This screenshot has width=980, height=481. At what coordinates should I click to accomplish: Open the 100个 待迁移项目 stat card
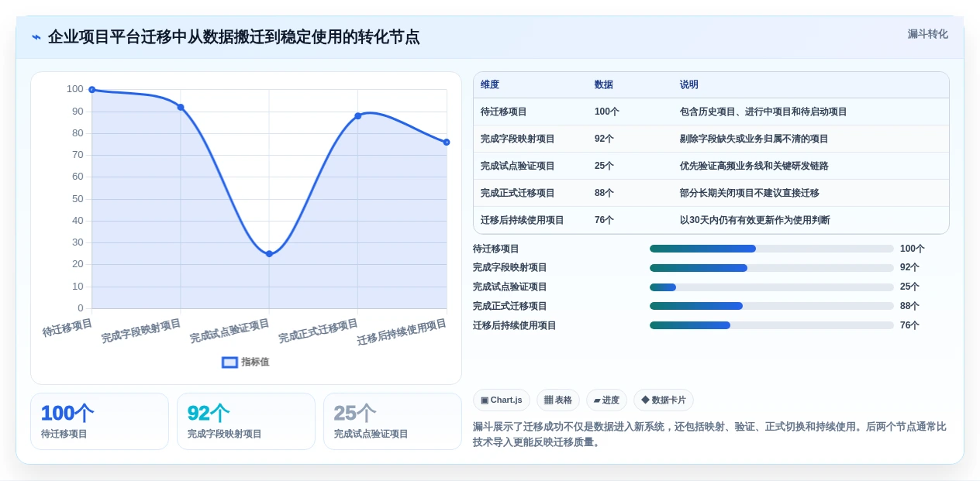pyautogui.click(x=99, y=421)
